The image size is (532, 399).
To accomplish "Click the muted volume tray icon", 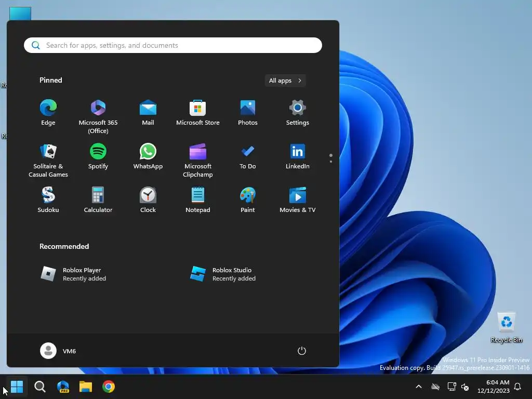I will click(x=465, y=387).
